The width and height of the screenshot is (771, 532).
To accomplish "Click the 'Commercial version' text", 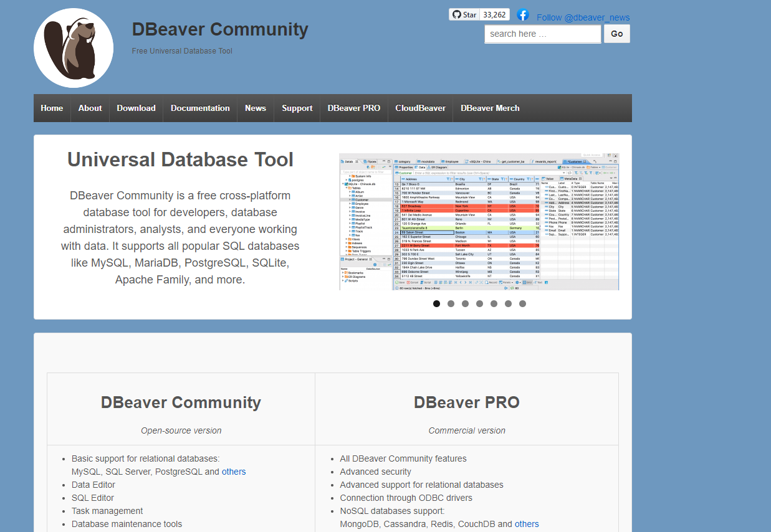I will pos(467,430).
